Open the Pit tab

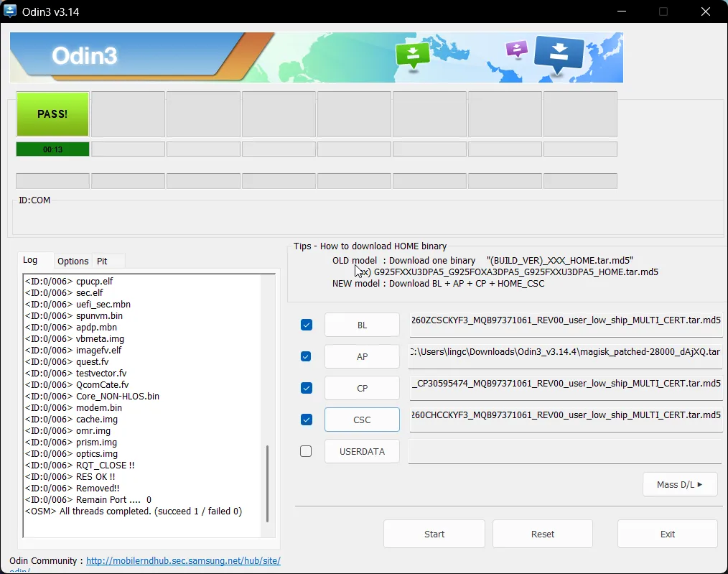[x=103, y=261]
